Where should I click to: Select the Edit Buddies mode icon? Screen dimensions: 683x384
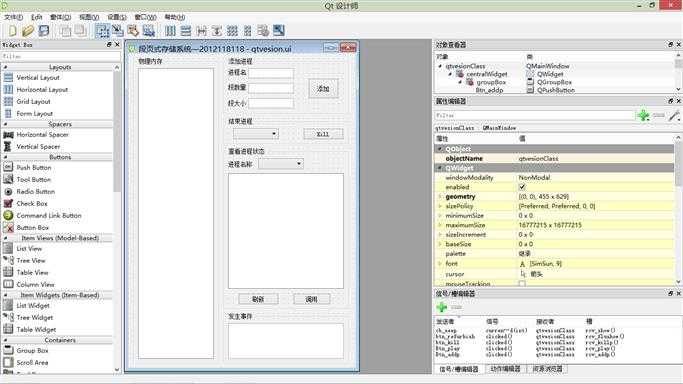tap(133, 30)
